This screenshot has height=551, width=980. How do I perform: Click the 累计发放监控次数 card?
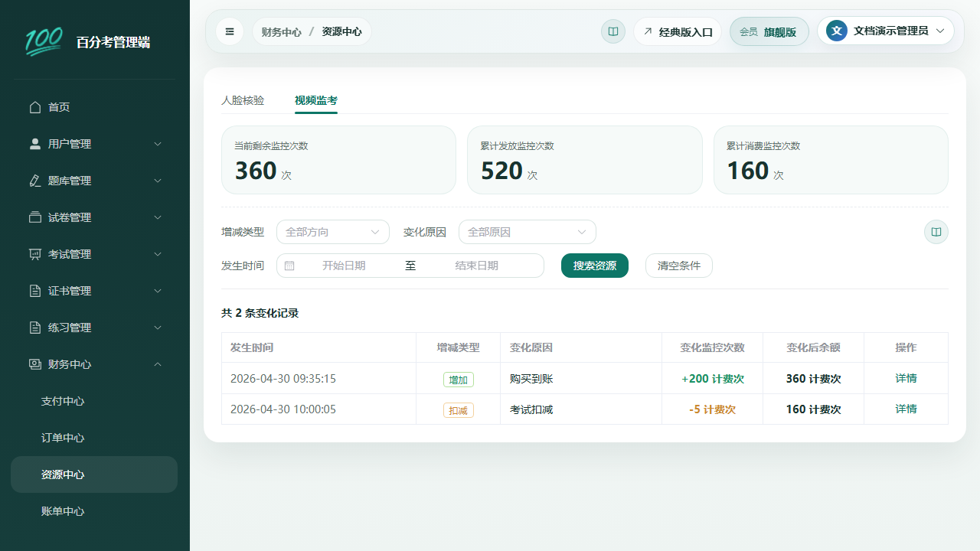(584, 160)
